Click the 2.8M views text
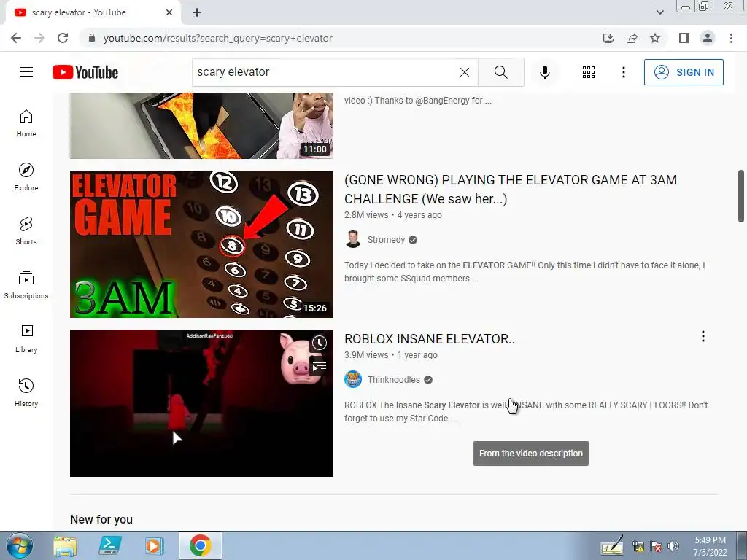 (366, 215)
